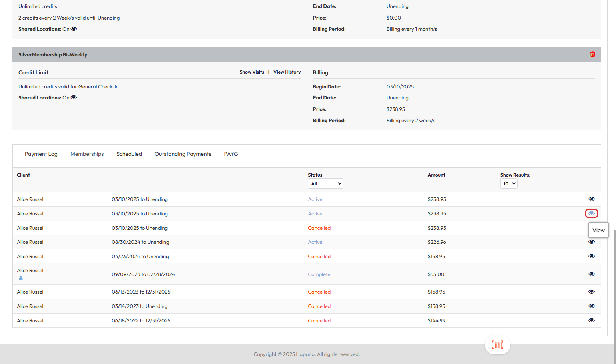Click the red-highlighted eye icon beside the View tooltip

[591, 213]
